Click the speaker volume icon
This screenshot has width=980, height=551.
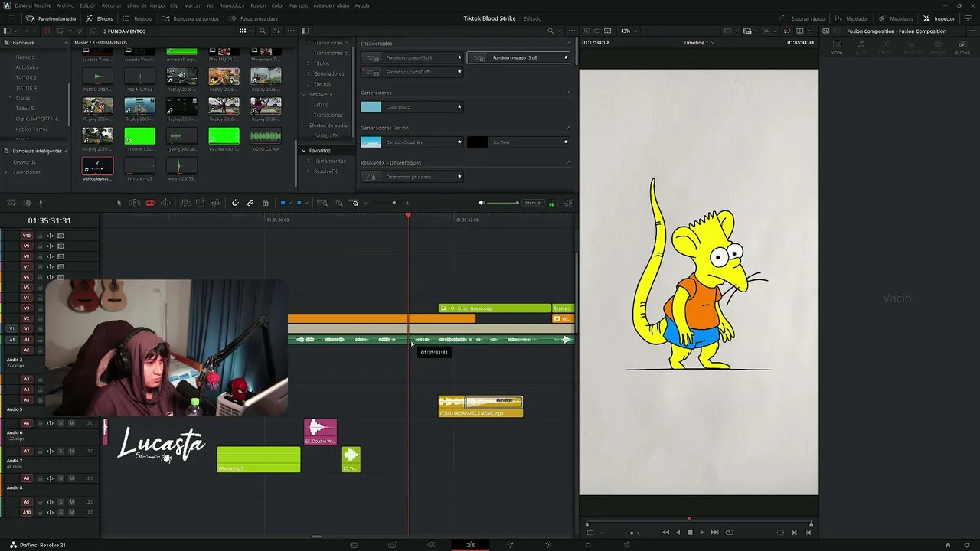[x=482, y=203]
